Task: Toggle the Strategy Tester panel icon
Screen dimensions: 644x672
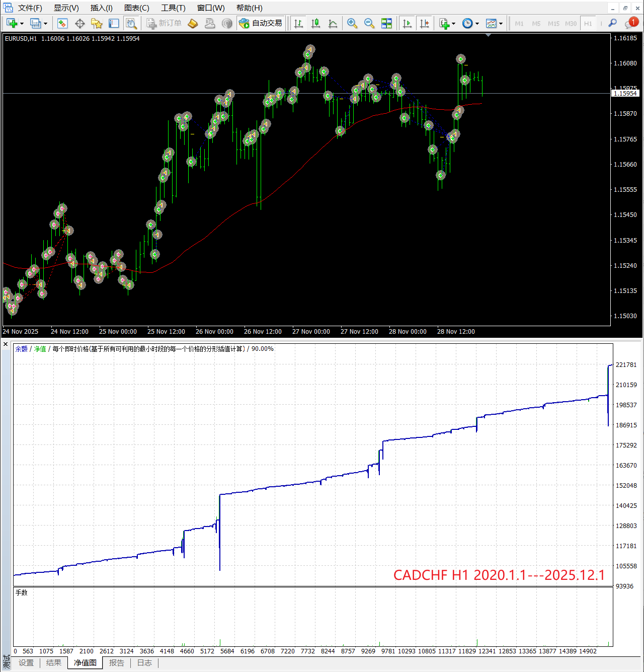Action: (131, 23)
